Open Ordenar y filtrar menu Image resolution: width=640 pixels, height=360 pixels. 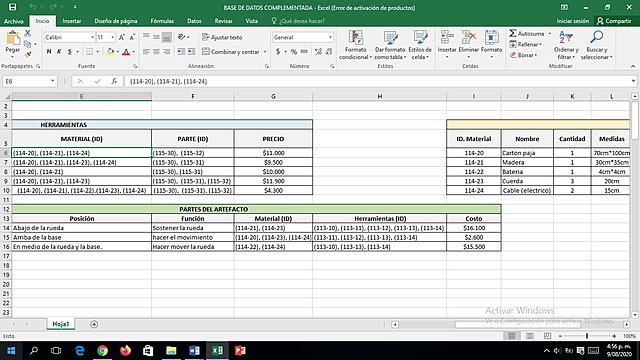[x=566, y=45]
